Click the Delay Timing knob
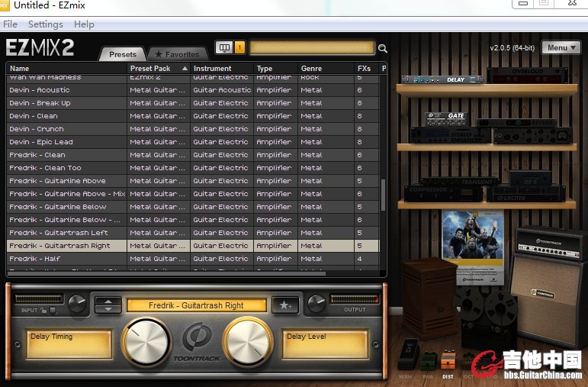The image size is (588, 387). (x=146, y=342)
